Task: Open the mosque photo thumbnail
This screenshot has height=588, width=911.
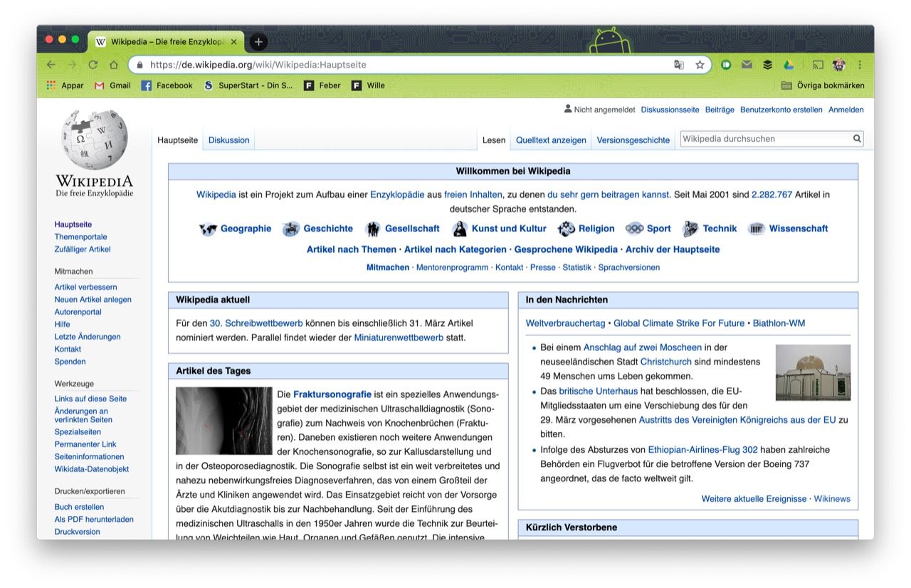Action: [x=813, y=372]
